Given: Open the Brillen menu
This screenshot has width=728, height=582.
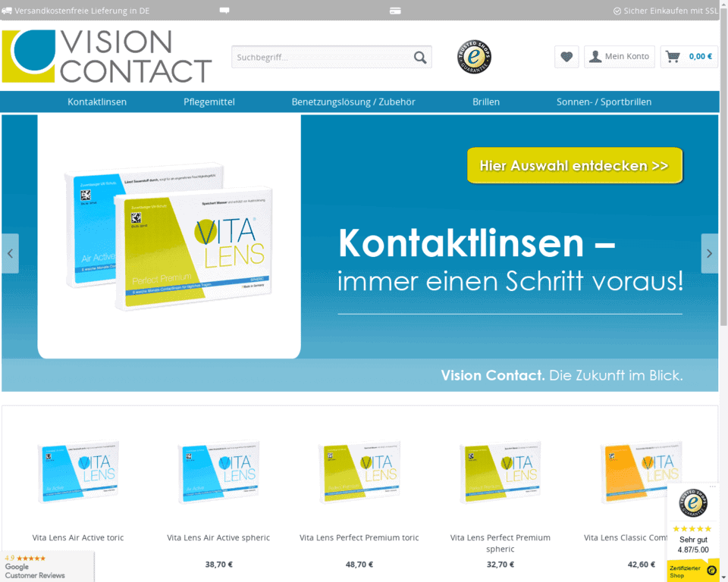Looking at the screenshot, I should [485, 102].
